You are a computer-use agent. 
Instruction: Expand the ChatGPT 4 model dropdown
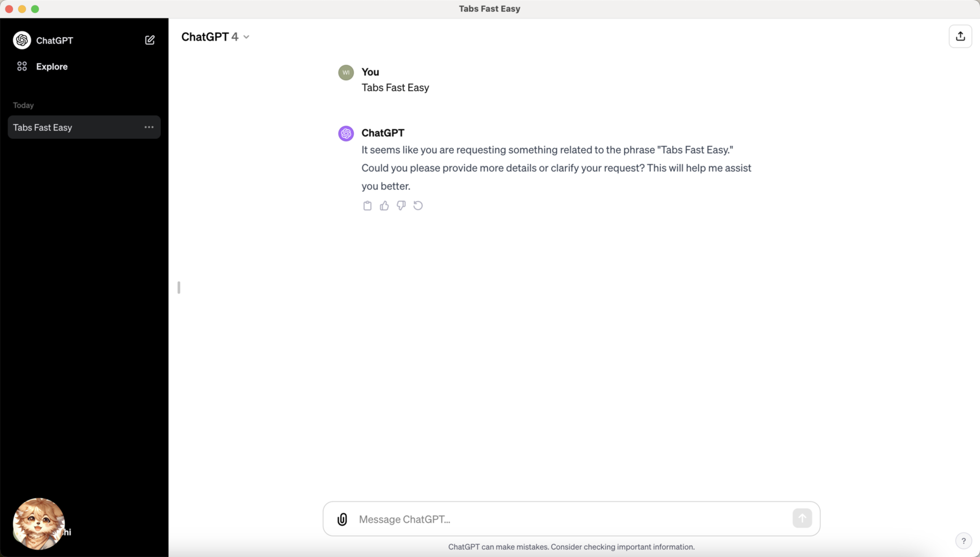215,37
